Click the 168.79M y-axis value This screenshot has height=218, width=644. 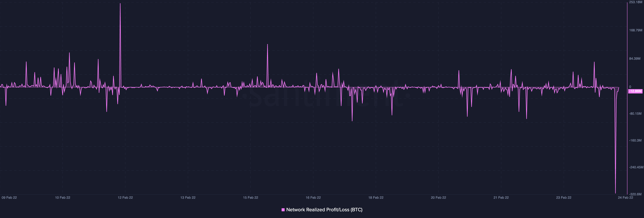click(x=635, y=30)
